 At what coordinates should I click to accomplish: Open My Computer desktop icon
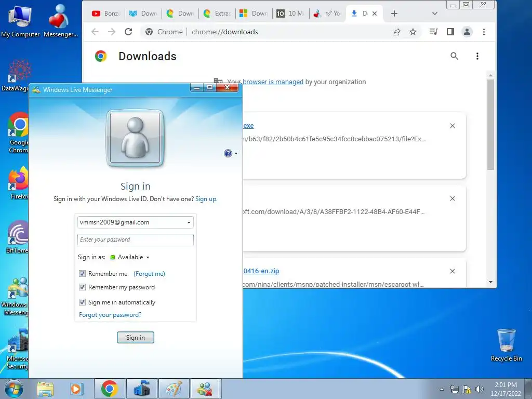(x=20, y=21)
